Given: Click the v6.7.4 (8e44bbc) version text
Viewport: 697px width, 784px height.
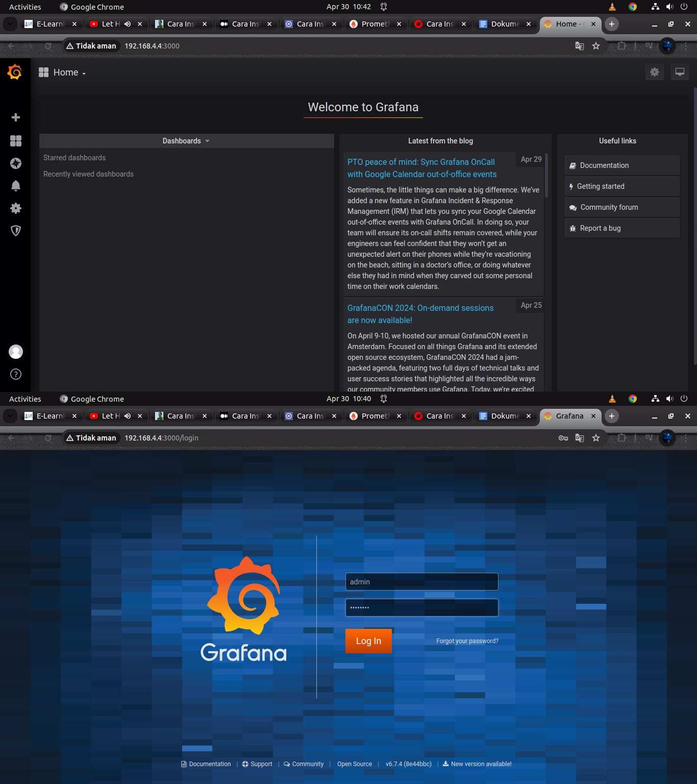Looking at the screenshot, I should (x=409, y=764).
